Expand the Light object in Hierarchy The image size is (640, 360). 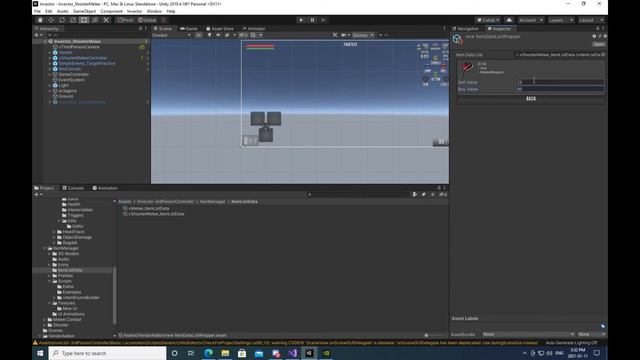[50, 85]
